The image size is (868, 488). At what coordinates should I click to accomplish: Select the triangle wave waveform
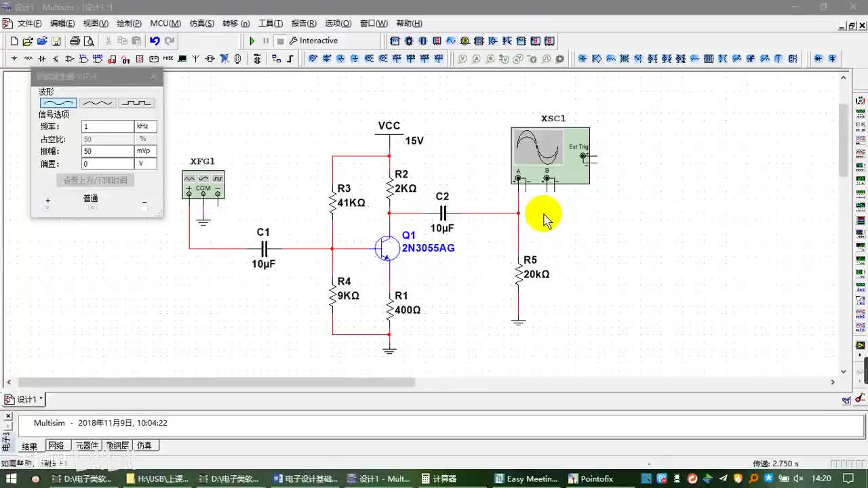tap(97, 103)
